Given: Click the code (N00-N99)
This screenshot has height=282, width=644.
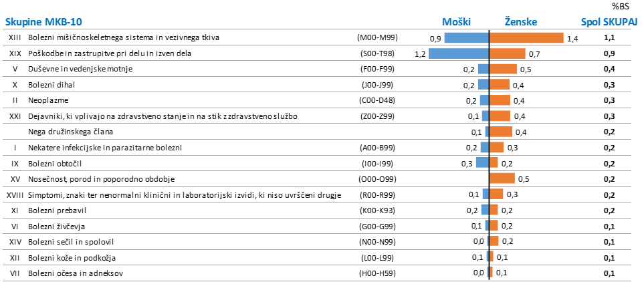Looking at the screenshot, I should [377, 242].
